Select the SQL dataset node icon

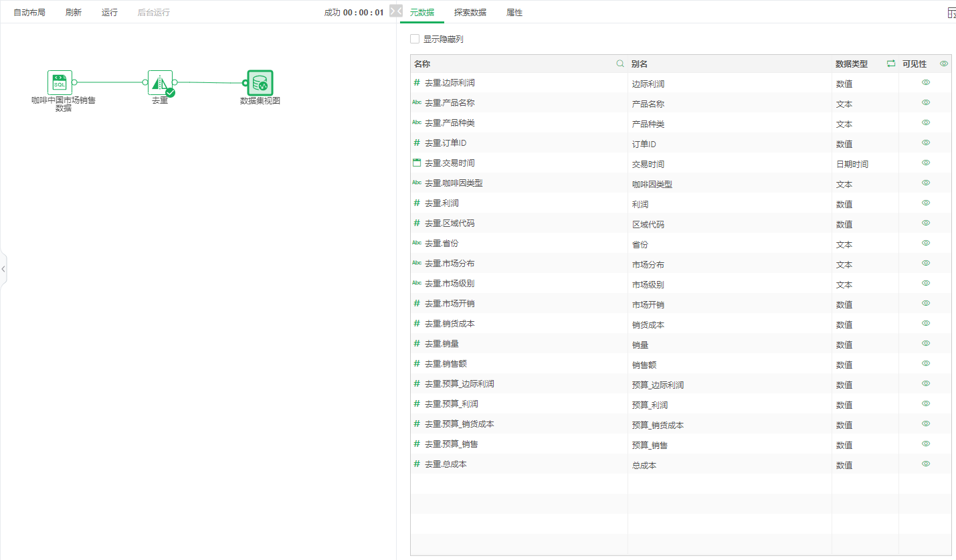[x=60, y=82]
